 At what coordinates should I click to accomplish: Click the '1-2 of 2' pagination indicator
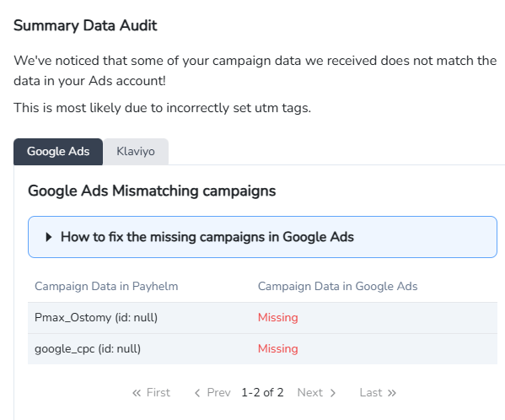click(x=262, y=393)
